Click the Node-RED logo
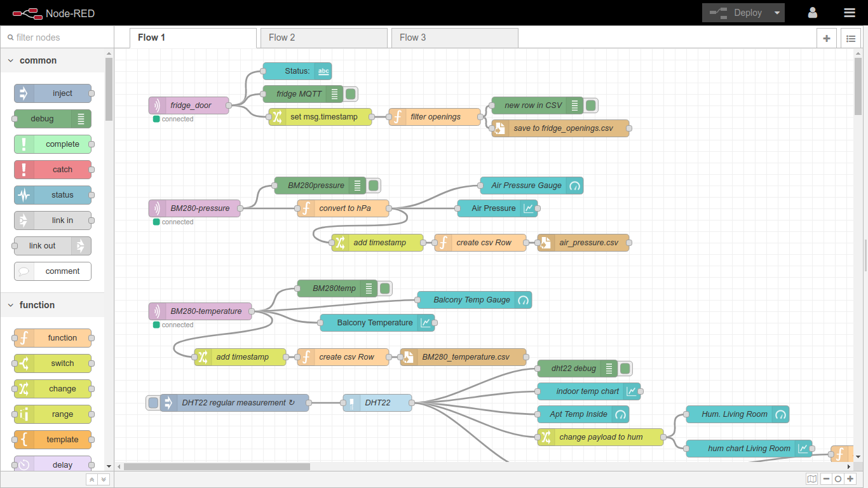 (53, 13)
